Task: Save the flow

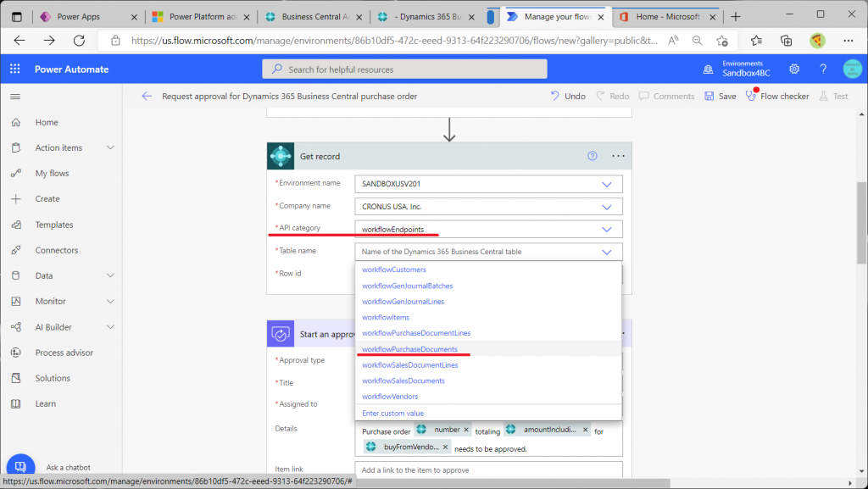Action: point(721,97)
